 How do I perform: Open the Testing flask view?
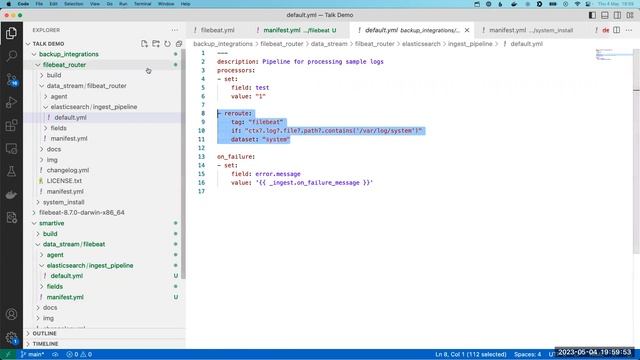[11, 171]
